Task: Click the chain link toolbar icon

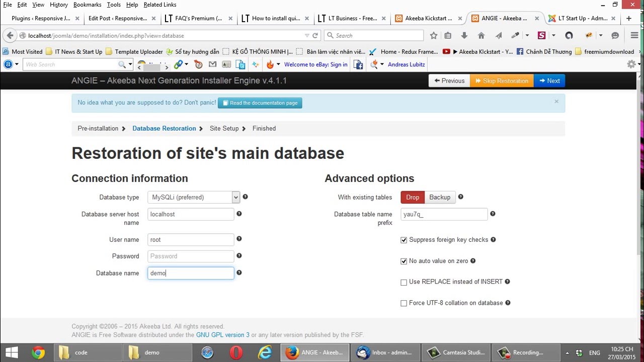Action: tap(178, 64)
